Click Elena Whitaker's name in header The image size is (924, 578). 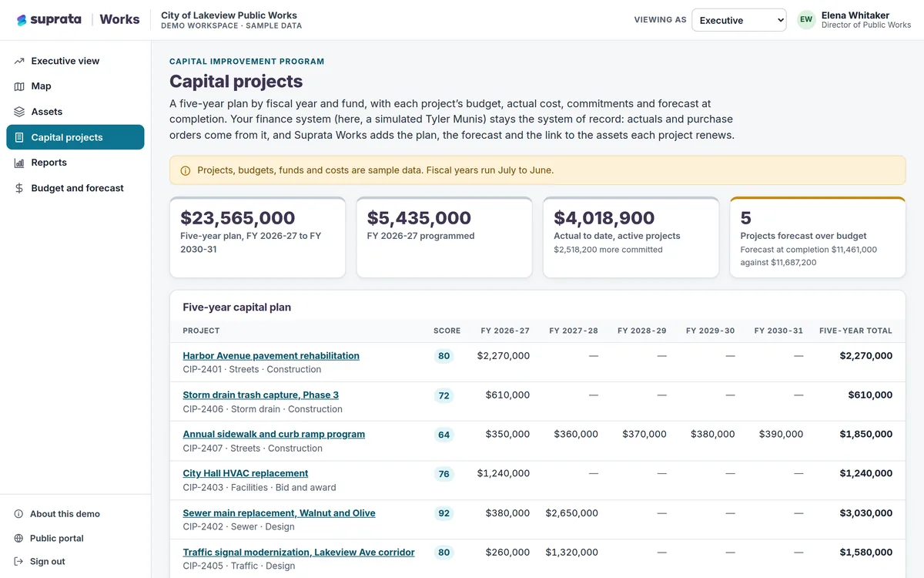(x=855, y=15)
